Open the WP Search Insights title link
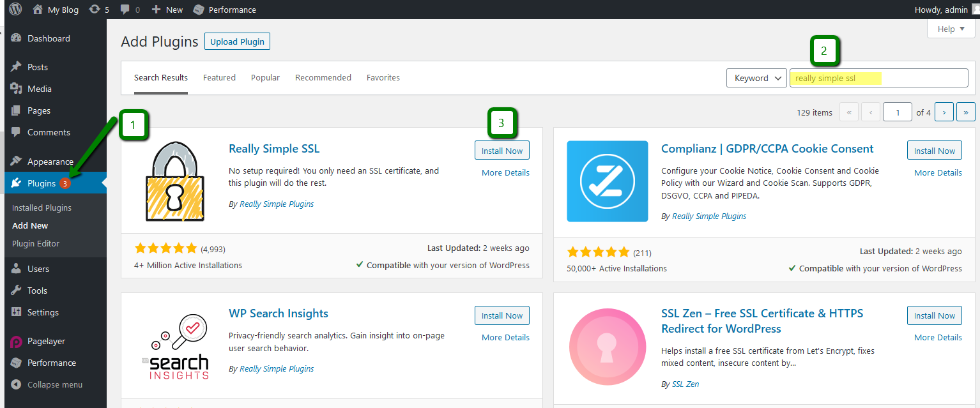 [279, 314]
